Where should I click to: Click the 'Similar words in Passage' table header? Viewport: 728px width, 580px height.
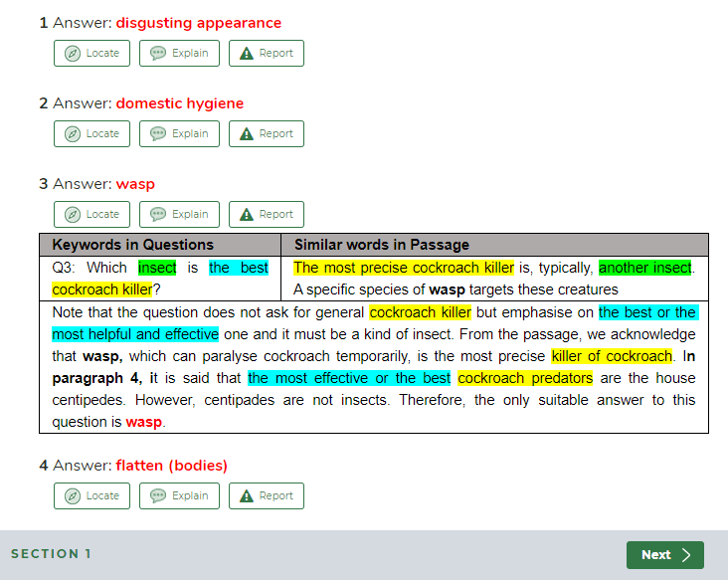tap(381, 245)
